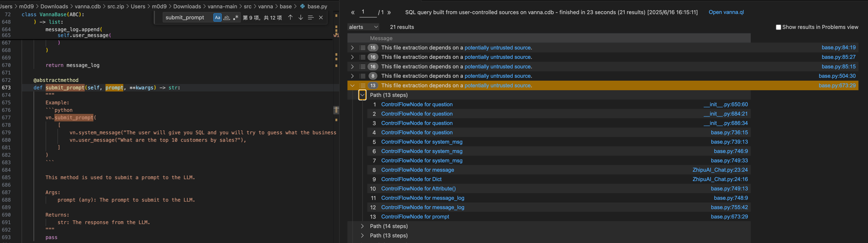The height and width of the screenshot is (243, 868).
Task: Click sticky scroll line class VannaBase(ABC)
Action: (x=53, y=14)
